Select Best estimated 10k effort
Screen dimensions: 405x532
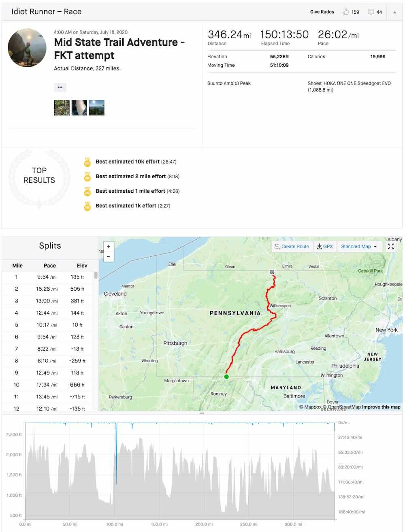[x=128, y=162]
